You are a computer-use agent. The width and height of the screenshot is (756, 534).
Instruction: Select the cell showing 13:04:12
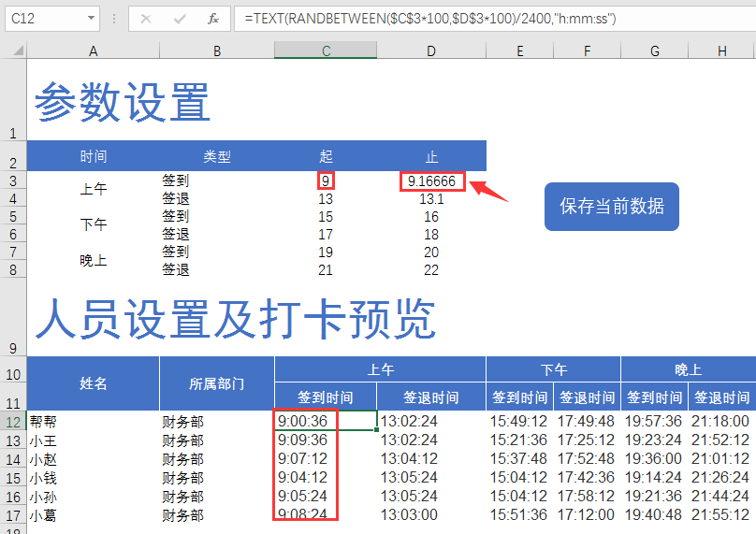coord(431,459)
